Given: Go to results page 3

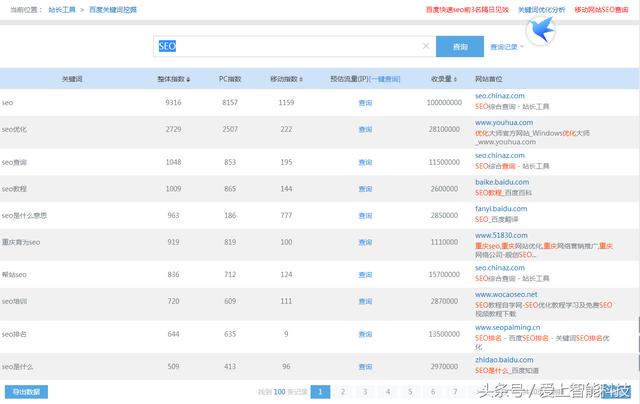Looking at the screenshot, I should pyautogui.click(x=365, y=392).
